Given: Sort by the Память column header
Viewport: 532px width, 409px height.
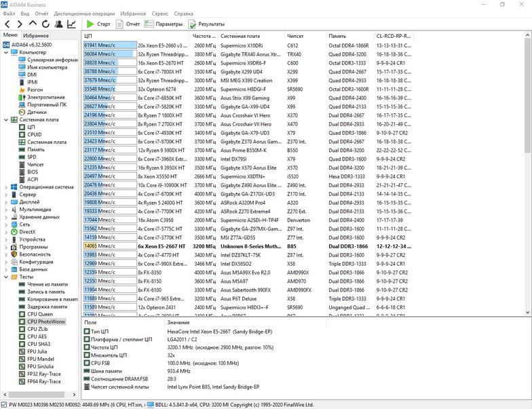Looking at the screenshot, I should tap(350, 36).
